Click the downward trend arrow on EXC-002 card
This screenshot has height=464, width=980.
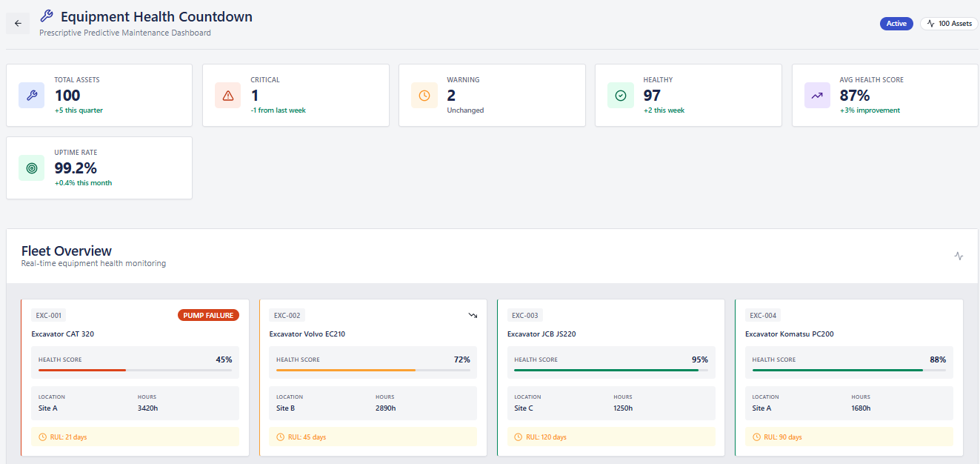(473, 315)
